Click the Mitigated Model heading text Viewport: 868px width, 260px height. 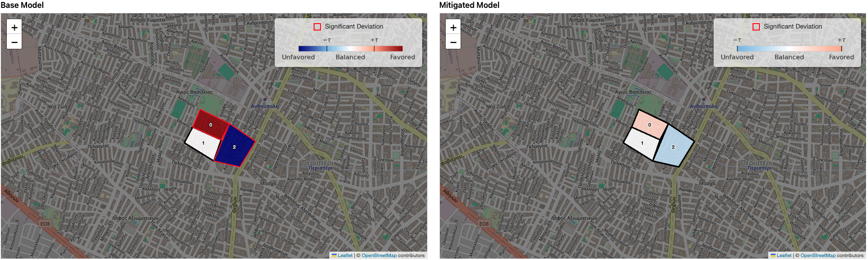[469, 5]
